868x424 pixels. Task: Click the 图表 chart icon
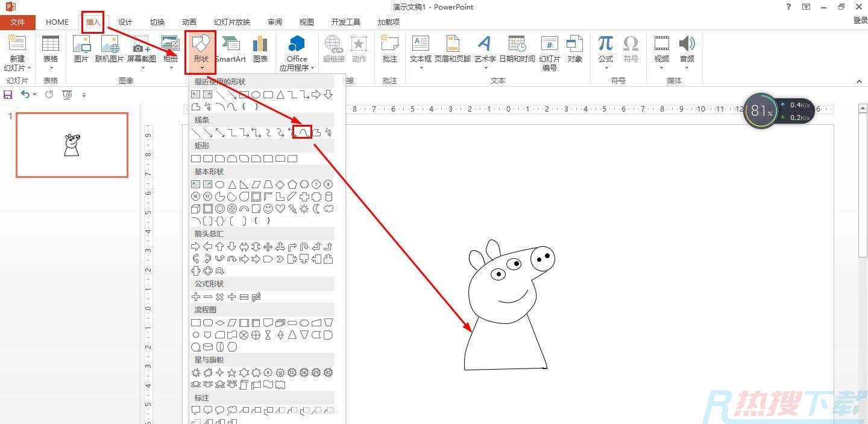click(x=260, y=49)
